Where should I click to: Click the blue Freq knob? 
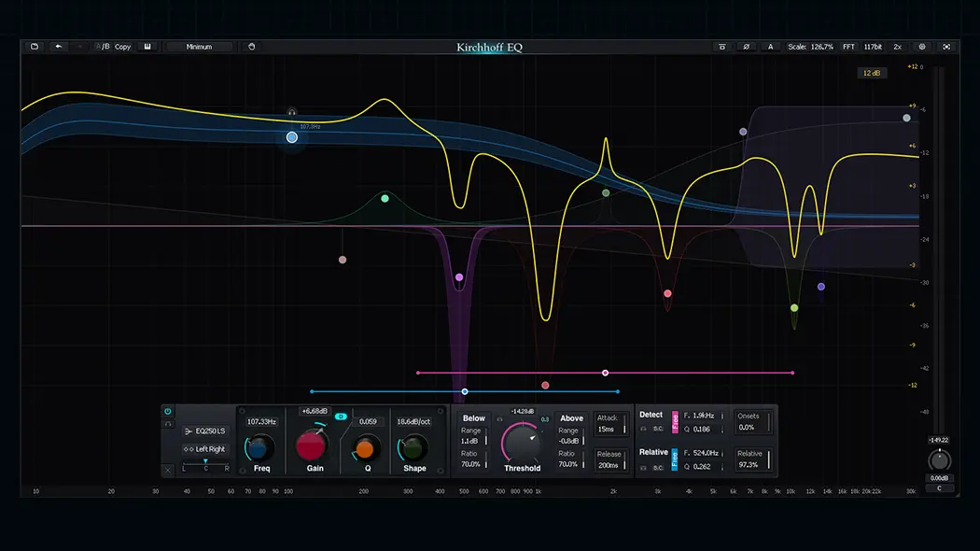point(259,448)
